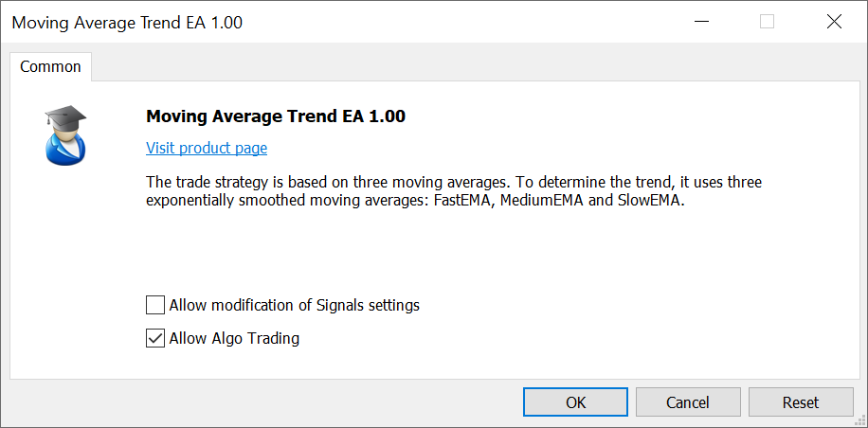
Task: Minimize the dialog window
Action: [701, 22]
